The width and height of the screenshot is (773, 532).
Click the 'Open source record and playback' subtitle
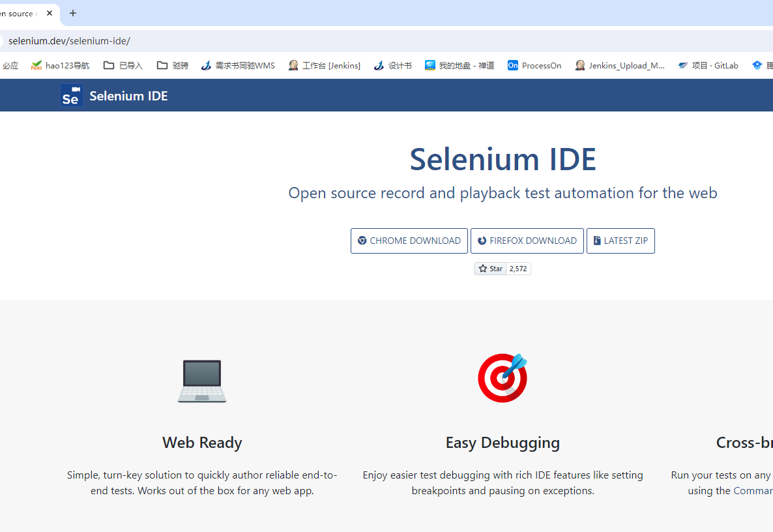(x=503, y=193)
